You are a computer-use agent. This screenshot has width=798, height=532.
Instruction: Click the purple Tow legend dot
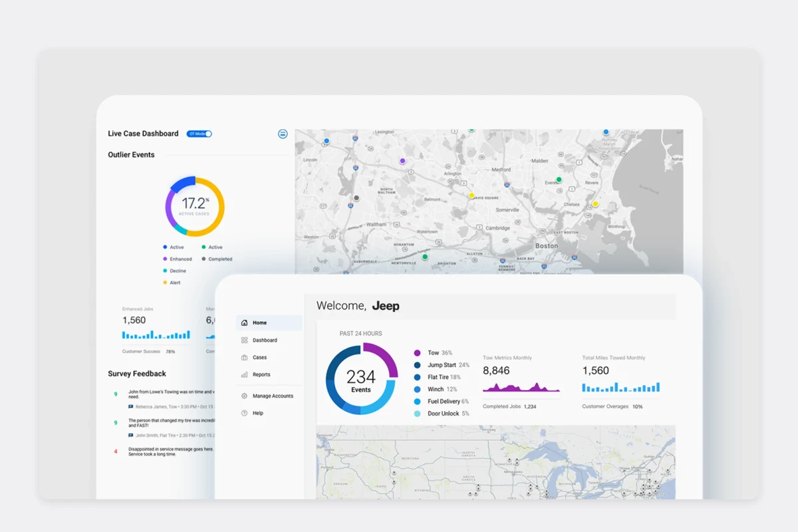point(417,353)
